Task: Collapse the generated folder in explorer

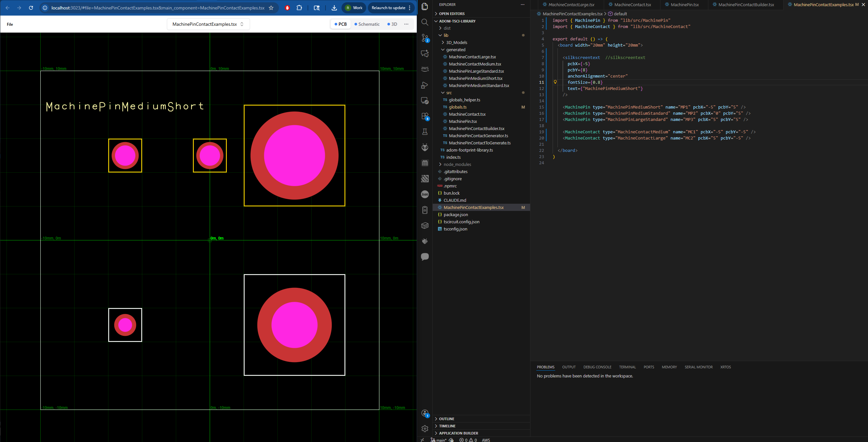Action: pyautogui.click(x=455, y=50)
